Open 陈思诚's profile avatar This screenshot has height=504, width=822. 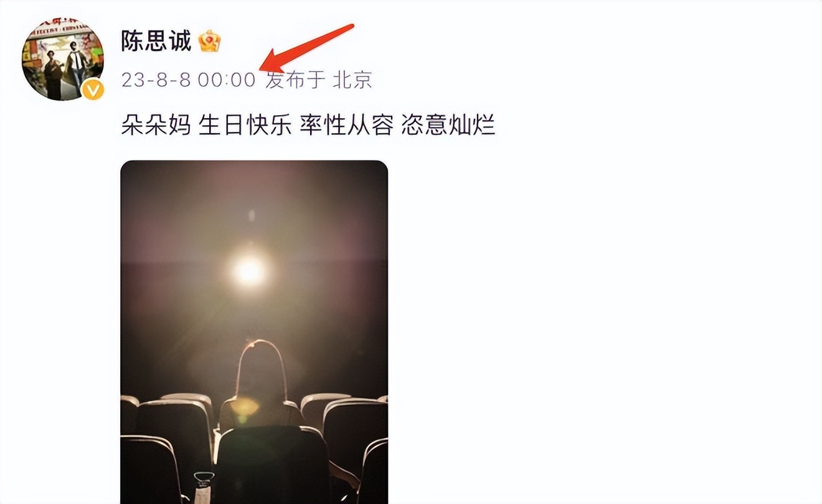[x=62, y=60]
